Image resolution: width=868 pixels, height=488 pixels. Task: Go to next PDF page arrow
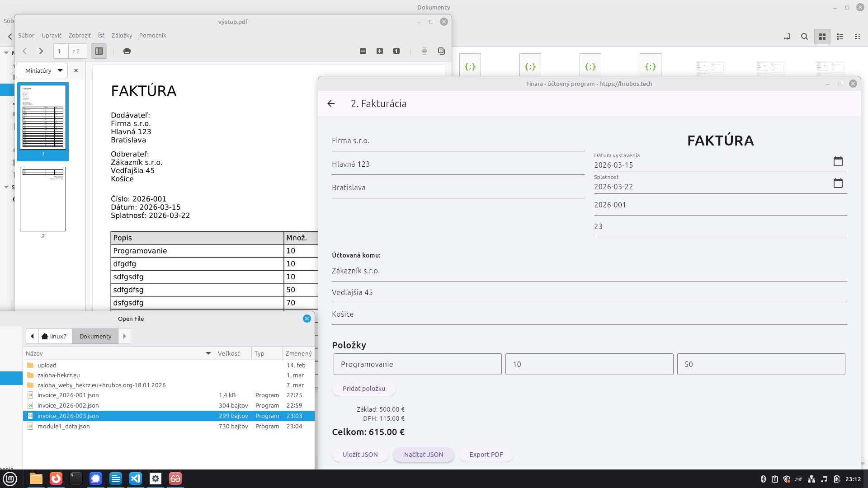[41, 51]
